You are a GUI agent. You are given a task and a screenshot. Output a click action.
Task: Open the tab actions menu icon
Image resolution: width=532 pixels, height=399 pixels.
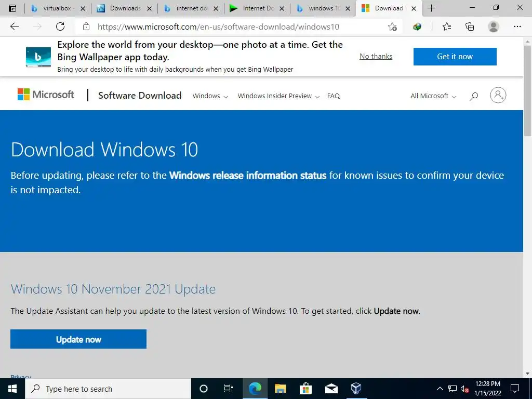point(12,8)
